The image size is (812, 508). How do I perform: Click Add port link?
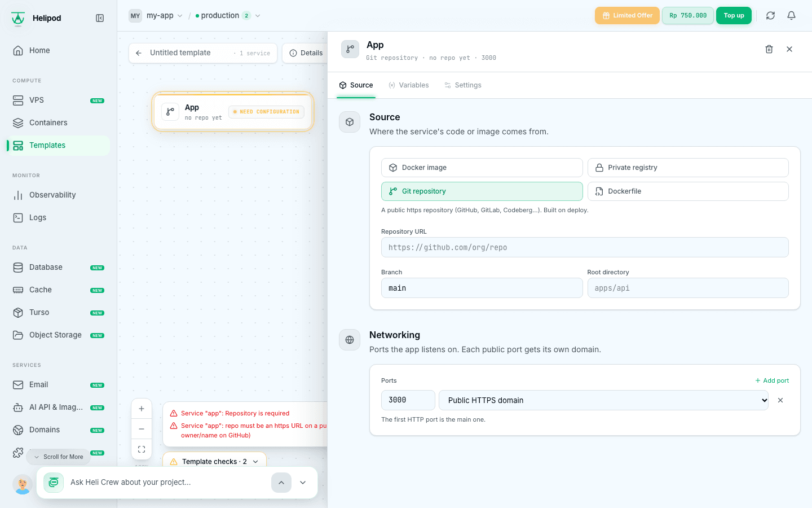click(x=772, y=380)
